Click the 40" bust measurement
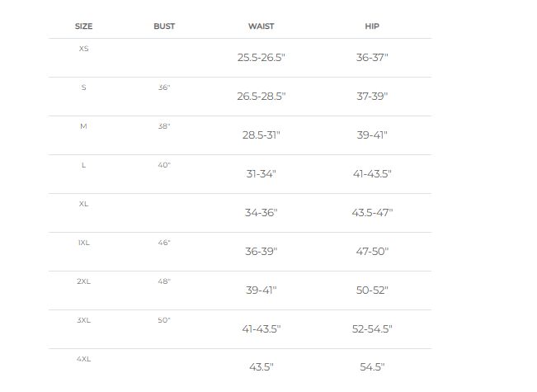The height and width of the screenshot is (392, 537). click(x=164, y=165)
